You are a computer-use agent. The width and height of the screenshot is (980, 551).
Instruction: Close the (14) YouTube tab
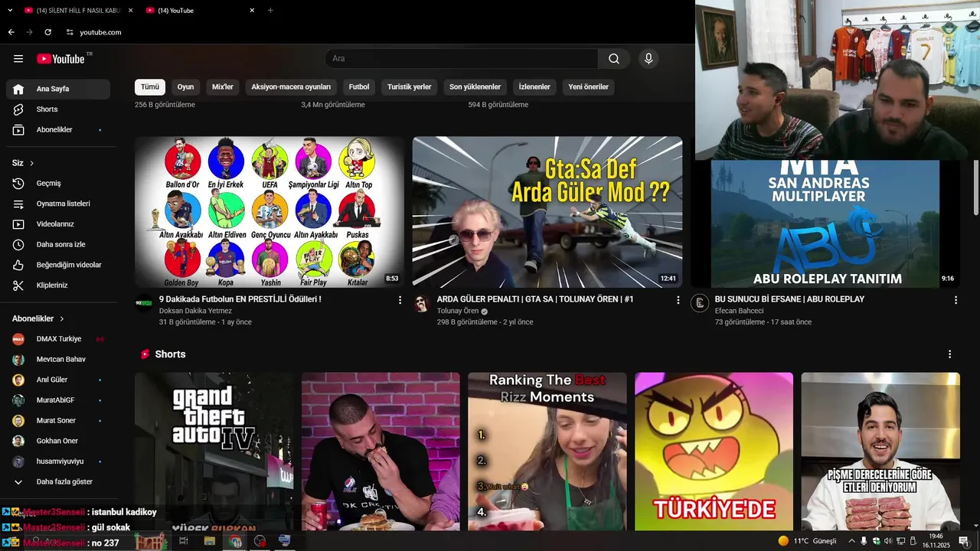pyautogui.click(x=252, y=11)
